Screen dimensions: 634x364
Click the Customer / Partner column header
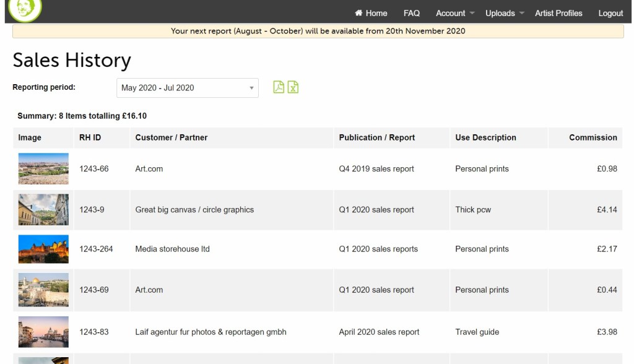172,137
